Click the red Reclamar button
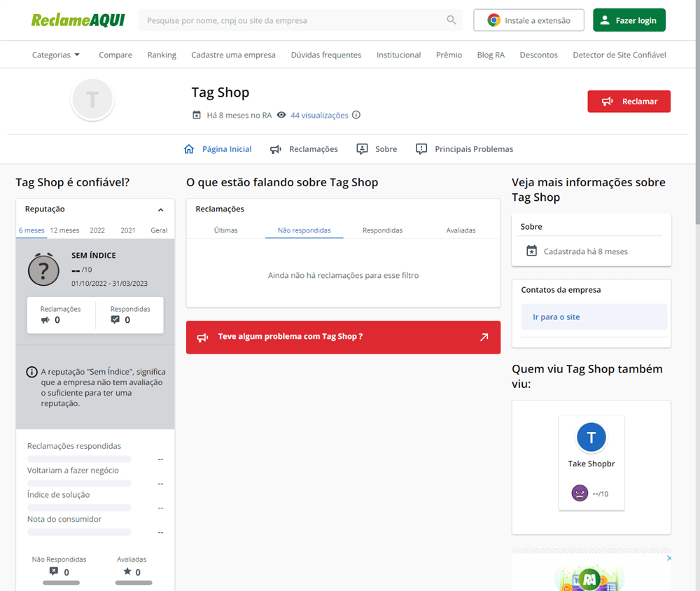This screenshot has width=700, height=591. 629,102
